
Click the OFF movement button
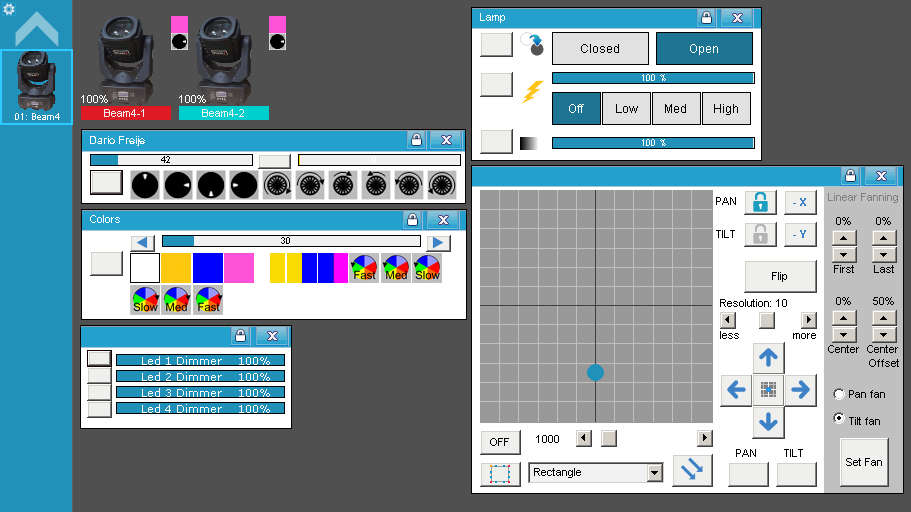tap(499, 442)
